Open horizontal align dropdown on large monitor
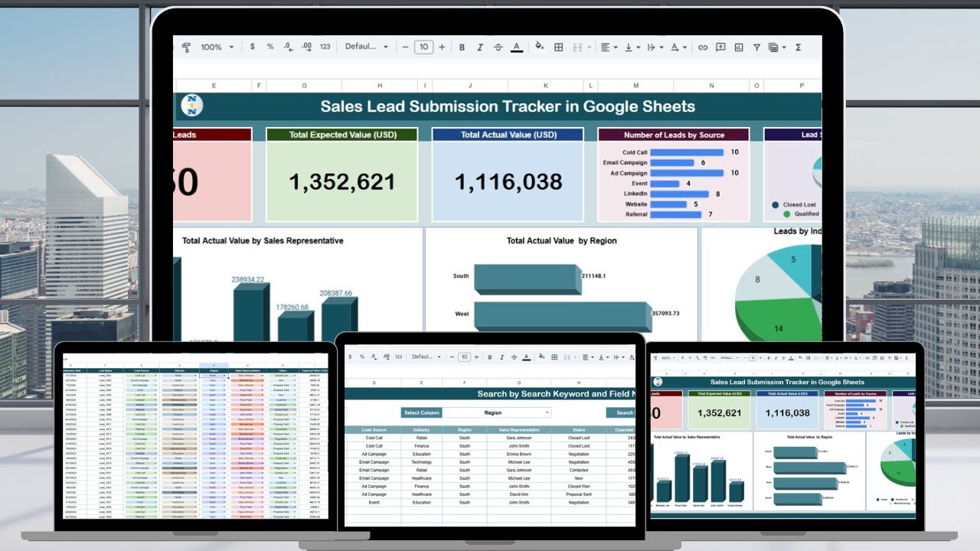Viewport: 980px width, 551px height. [x=609, y=47]
